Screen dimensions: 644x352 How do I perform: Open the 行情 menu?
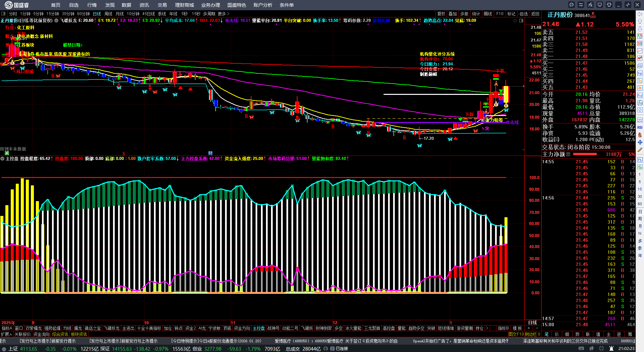point(92,5)
